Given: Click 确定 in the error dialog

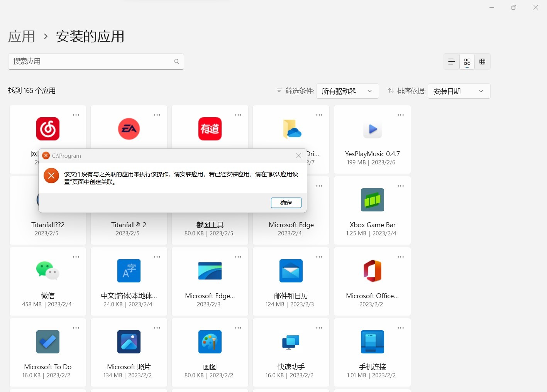Looking at the screenshot, I should click(286, 203).
